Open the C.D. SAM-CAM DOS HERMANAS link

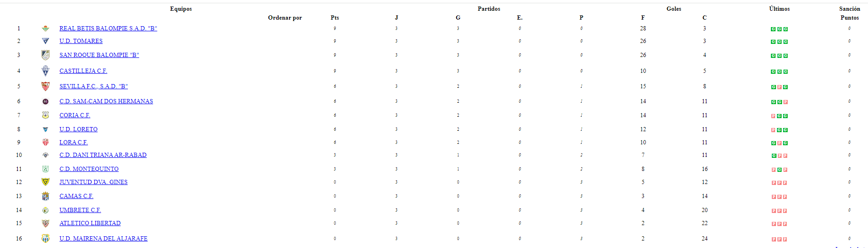click(106, 101)
